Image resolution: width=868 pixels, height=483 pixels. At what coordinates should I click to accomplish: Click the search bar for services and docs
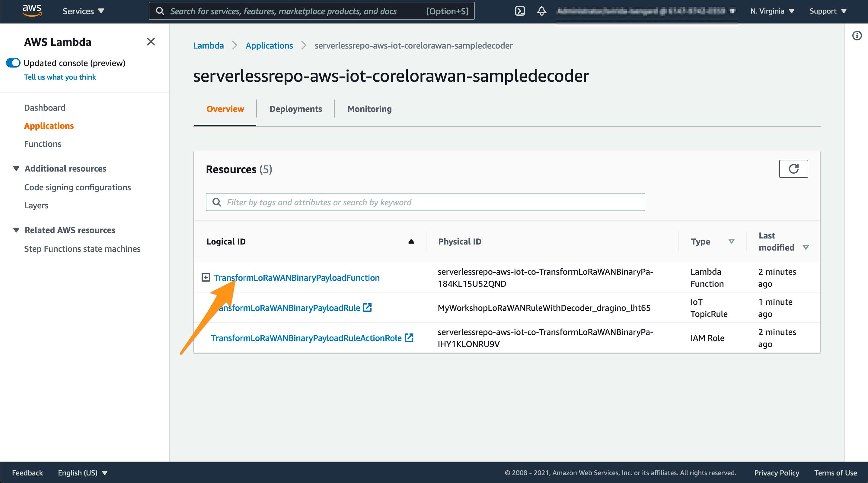click(312, 11)
